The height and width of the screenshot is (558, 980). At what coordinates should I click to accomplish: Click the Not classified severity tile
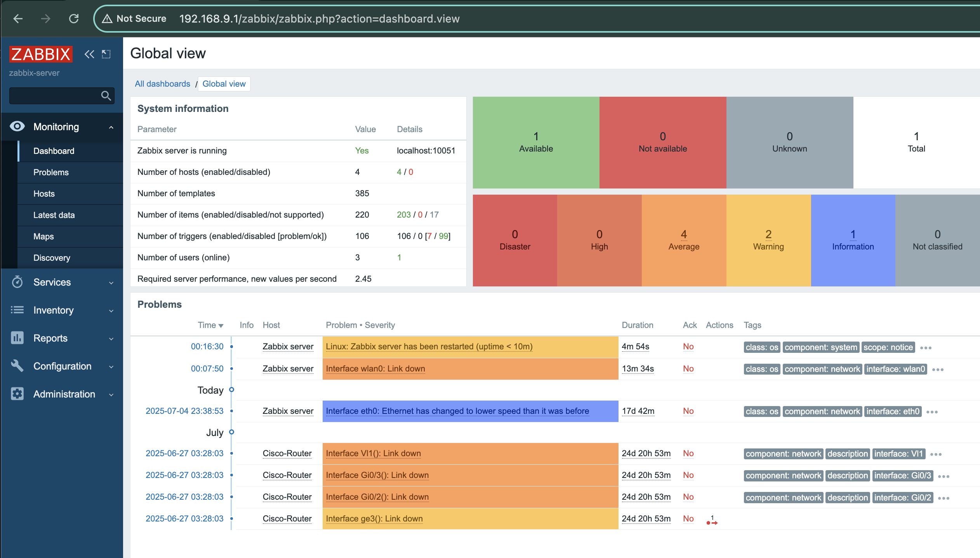(937, 240)
